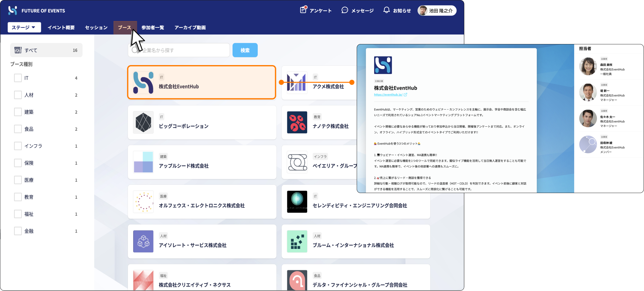The width and height of the screenshot is (644, 291).
Task: Open the アップルシード株式会社 booth card
Action: (x=202, y=162)
